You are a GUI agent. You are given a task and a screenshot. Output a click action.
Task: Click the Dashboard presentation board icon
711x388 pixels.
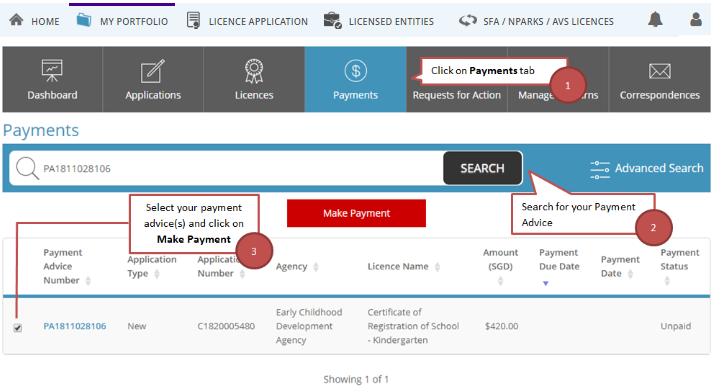pyautogui.click(x=52, y=71)
